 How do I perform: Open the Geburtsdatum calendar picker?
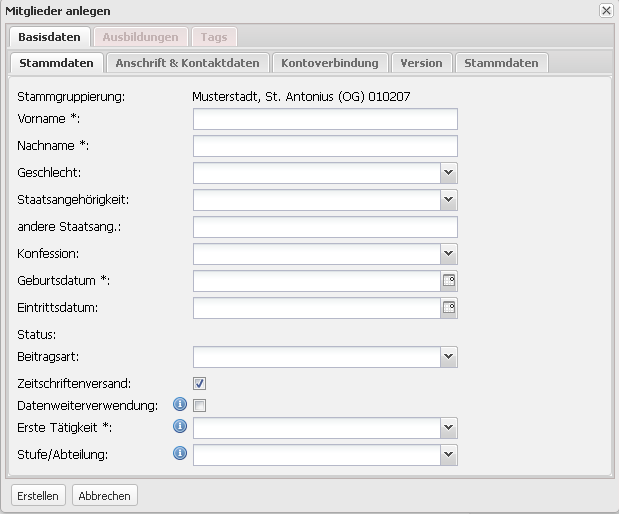pyautogui.click(x=449, y=281)
